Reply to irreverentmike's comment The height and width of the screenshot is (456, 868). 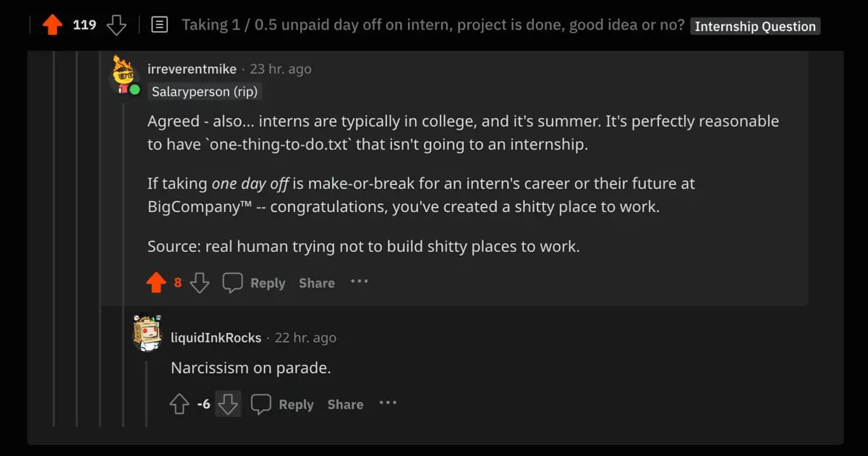[x=254, y=283]
